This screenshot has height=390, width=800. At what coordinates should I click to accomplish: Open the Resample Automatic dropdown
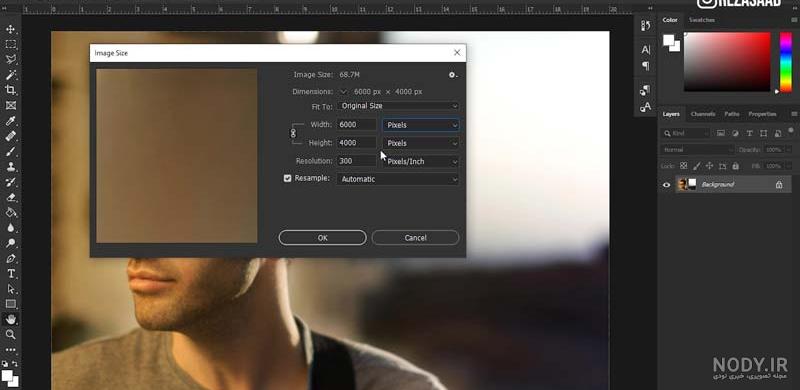(x=398, y=179)
